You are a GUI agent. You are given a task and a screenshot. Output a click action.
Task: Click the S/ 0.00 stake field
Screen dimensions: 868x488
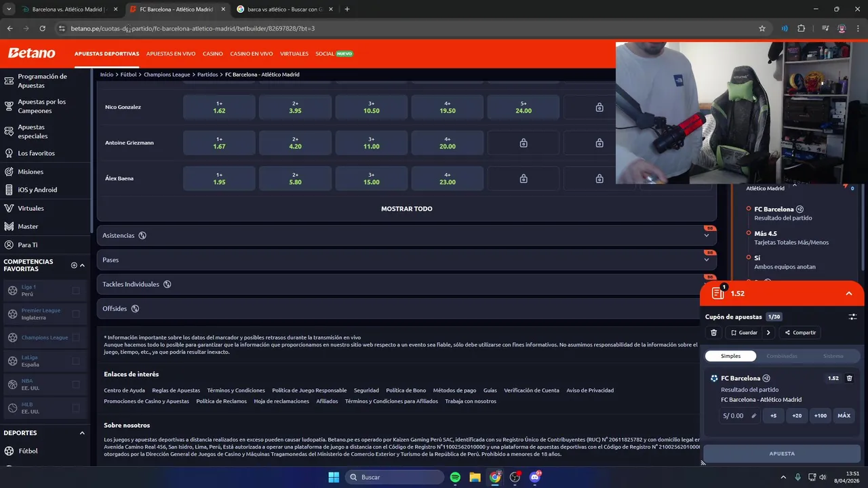[x=739, y=415]
